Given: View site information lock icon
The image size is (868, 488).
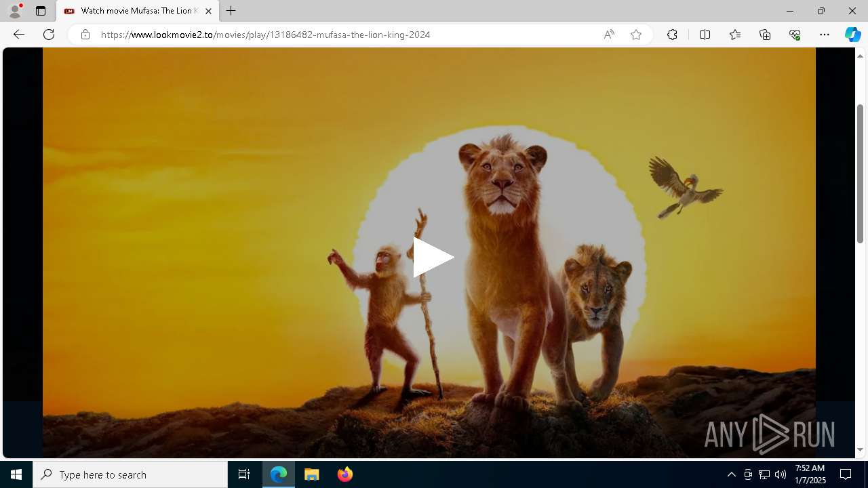Looking at the screenshot, I should tap(85, 35).
